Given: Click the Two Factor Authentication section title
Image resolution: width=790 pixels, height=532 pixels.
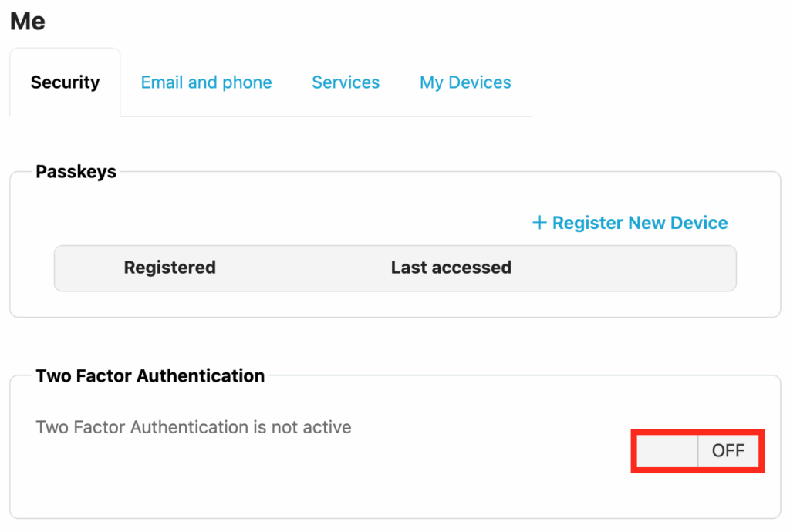Looking at the screenshot, I should coord(150,376).
